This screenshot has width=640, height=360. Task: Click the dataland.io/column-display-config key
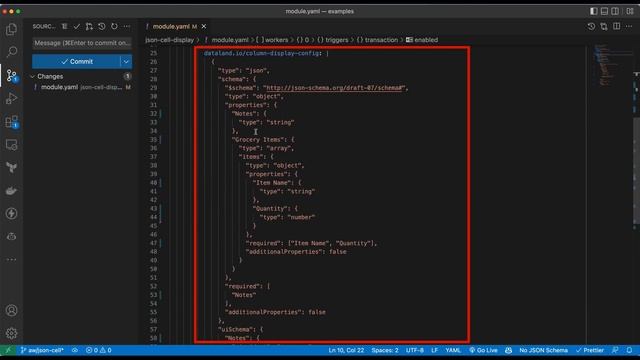click(261, 53)
